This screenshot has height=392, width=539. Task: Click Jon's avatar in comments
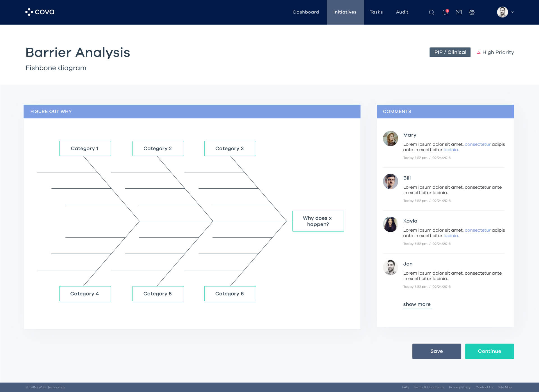tap(390, 267)
